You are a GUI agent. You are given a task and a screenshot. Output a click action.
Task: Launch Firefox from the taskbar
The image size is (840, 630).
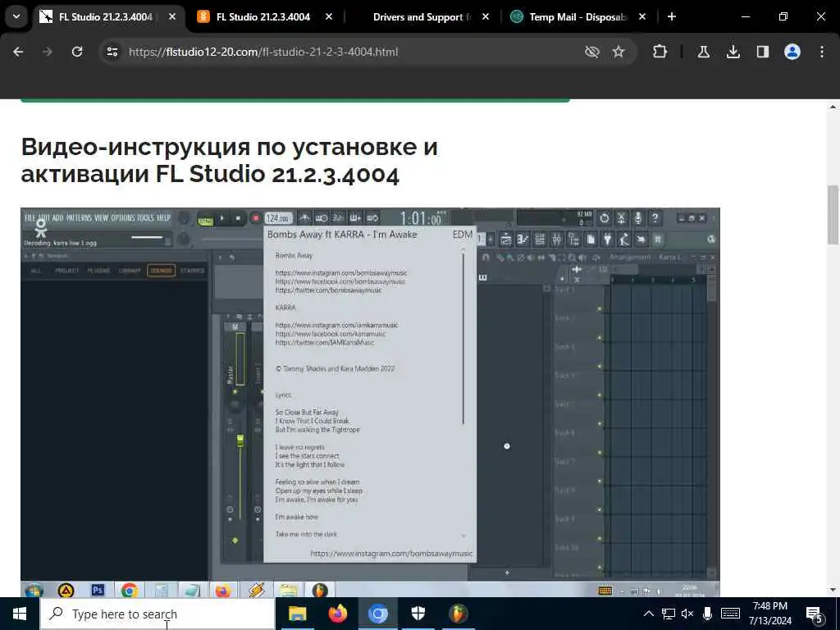click(337, 614)
